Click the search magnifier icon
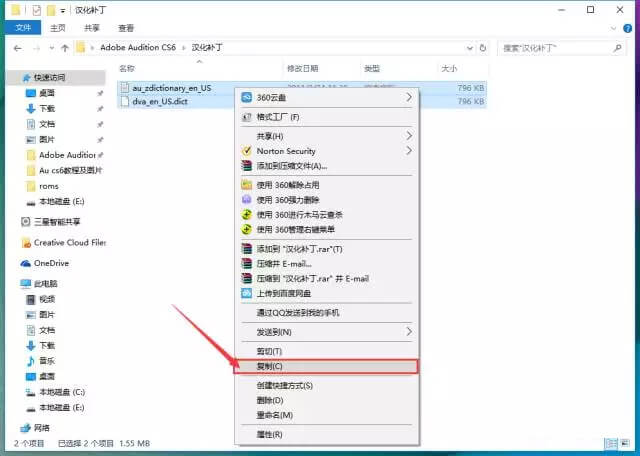Image resolution: width=640 pixels, height=456 pixels. (x=618, y=48)
